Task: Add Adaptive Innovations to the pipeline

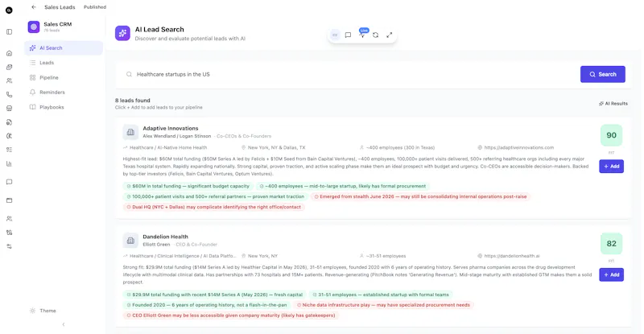Action: click(x=611, y=167)
